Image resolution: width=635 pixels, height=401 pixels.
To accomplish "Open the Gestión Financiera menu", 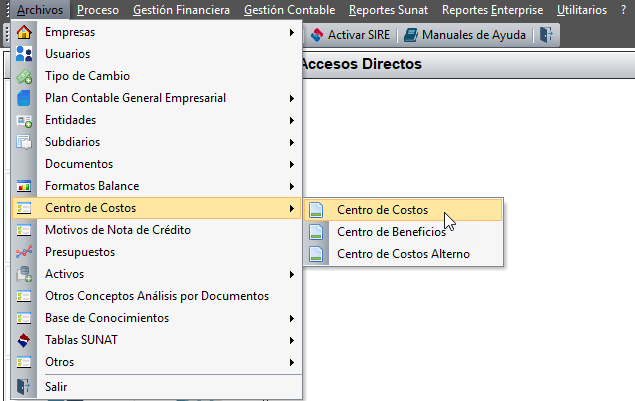I will click(x=181, y=10).
